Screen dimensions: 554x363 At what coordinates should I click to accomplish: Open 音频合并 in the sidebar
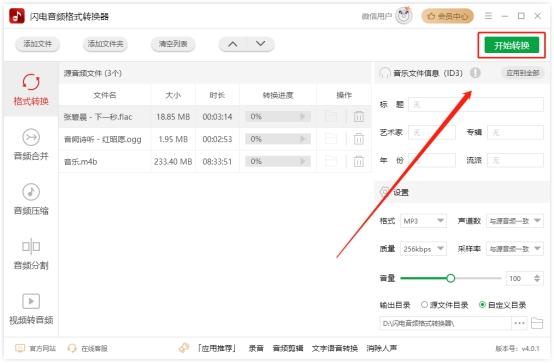coord(31,144)
